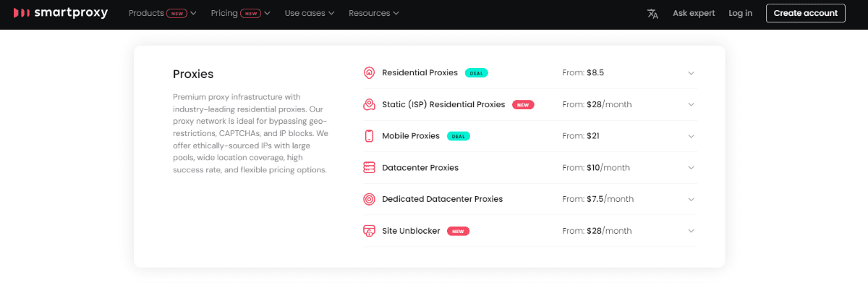Click the NEW badge beside Site Unblocker
The height and width of the screenshot is (283, 868).
coord(458,231)
